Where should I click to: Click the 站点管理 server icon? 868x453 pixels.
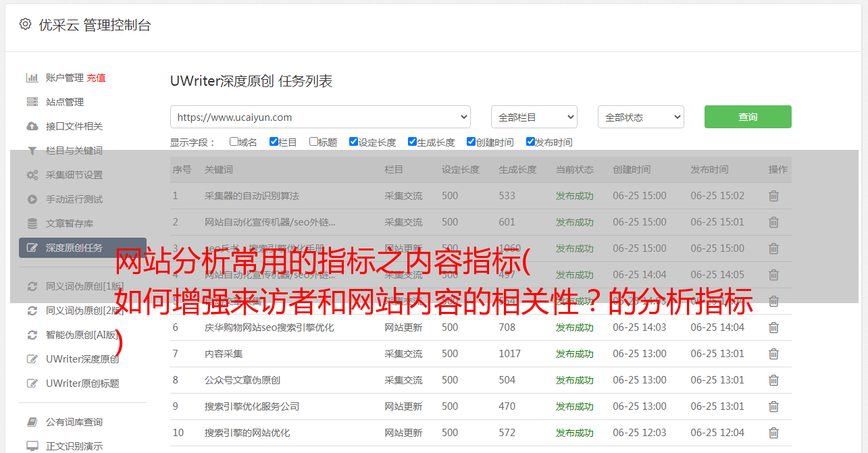pos(32,102)
